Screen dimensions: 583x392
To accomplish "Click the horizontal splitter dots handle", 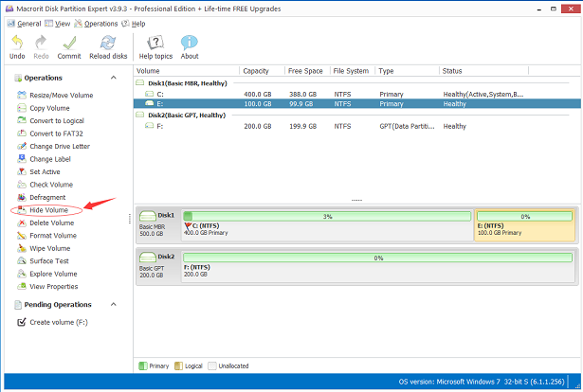I will (357, 201).
